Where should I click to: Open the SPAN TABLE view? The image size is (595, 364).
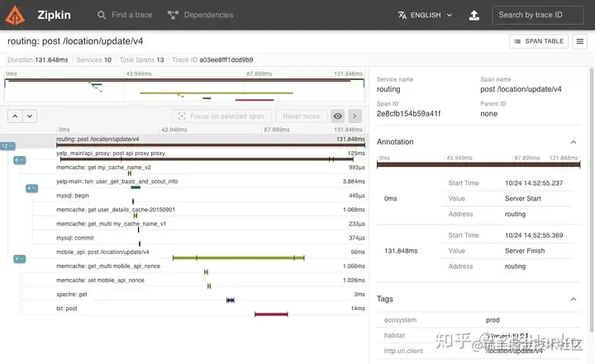pos(539,41)
